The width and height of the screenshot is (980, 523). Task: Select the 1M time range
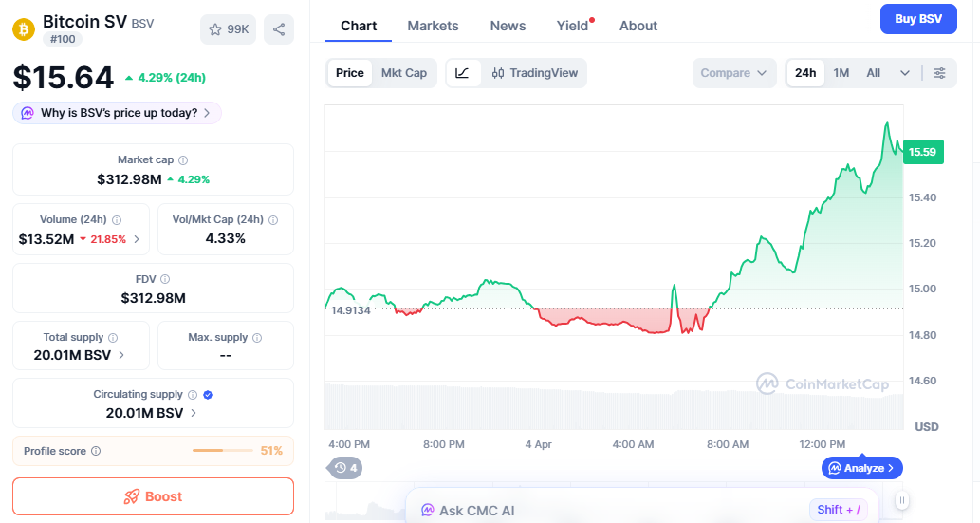841,73
